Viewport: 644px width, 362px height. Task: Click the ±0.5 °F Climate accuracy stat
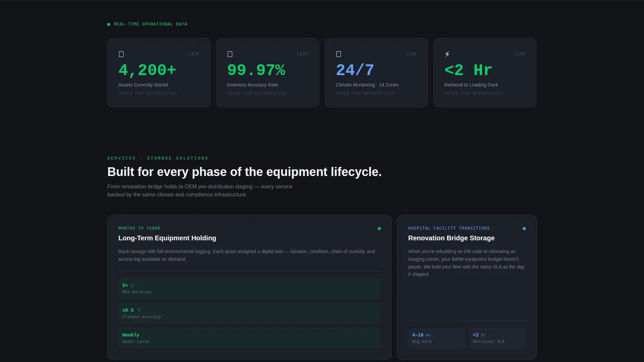point(250,313)
